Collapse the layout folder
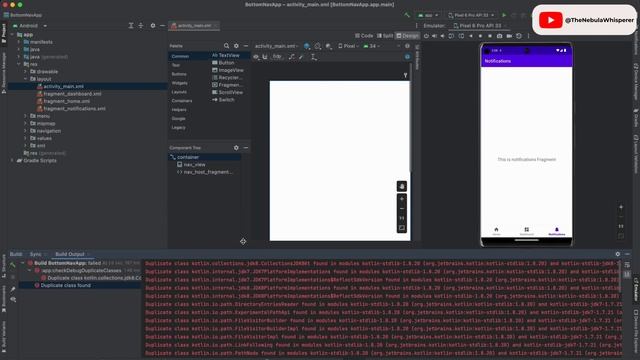Screen dimensions: 640x360 point(25,79)
